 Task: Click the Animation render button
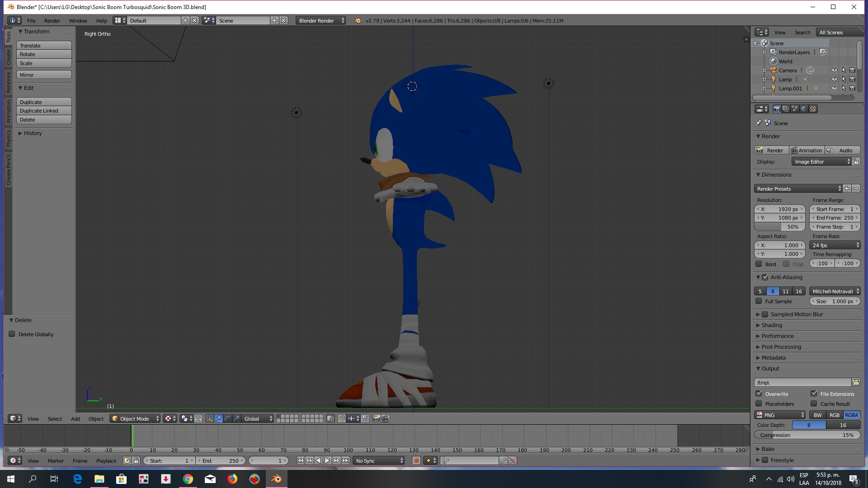pyautogui.click(x=806, y=150)
